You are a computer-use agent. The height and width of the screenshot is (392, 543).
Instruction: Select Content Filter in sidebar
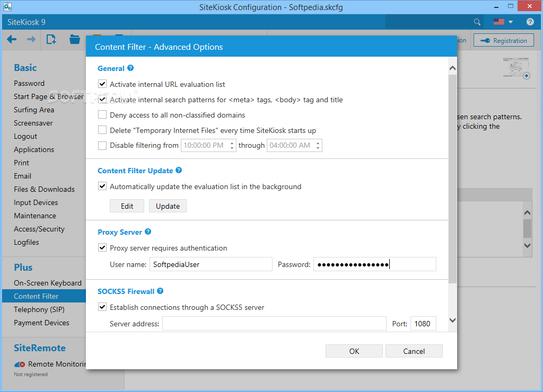[x=44, y=296]
